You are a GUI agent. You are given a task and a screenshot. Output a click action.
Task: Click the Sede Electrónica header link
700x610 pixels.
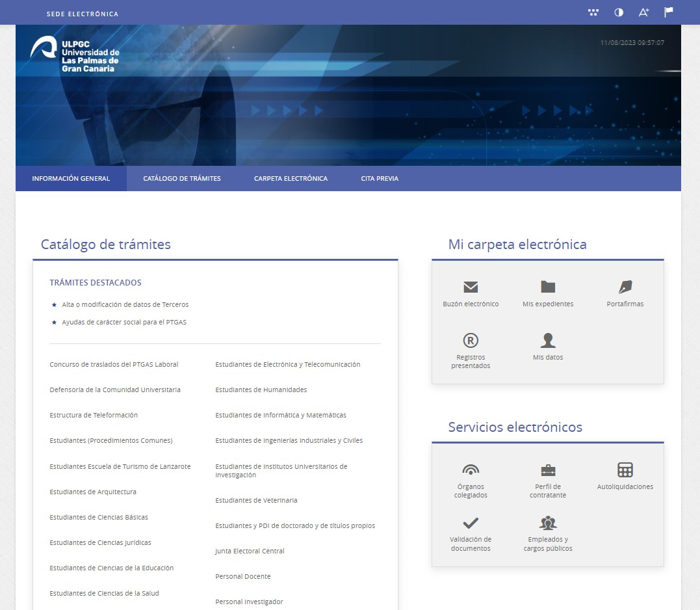pos(83,14)
